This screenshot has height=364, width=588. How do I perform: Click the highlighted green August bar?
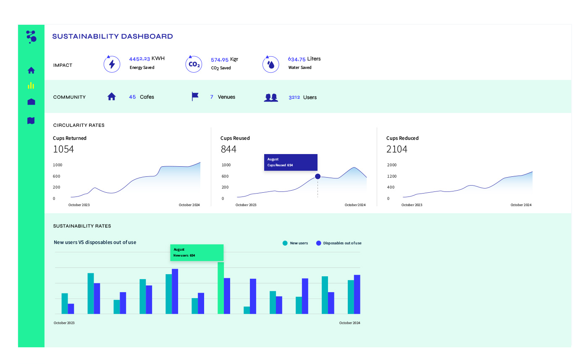coord(220,288)
